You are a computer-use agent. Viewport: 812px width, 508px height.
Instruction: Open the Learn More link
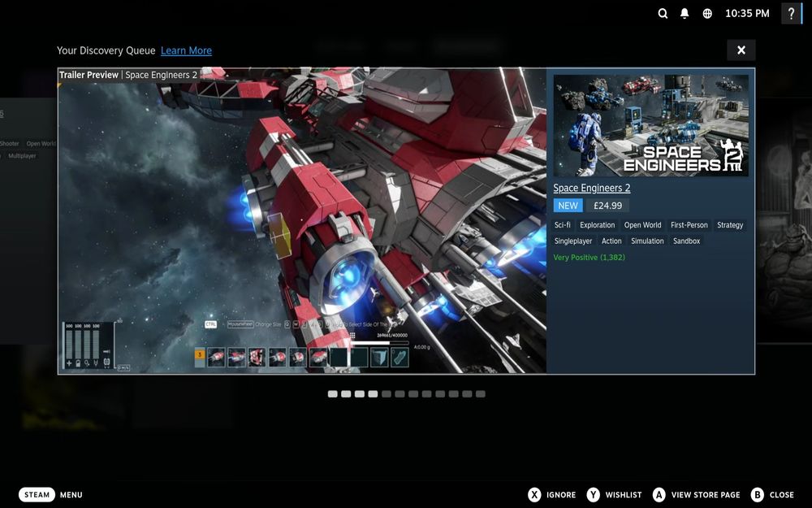[186, 50]
